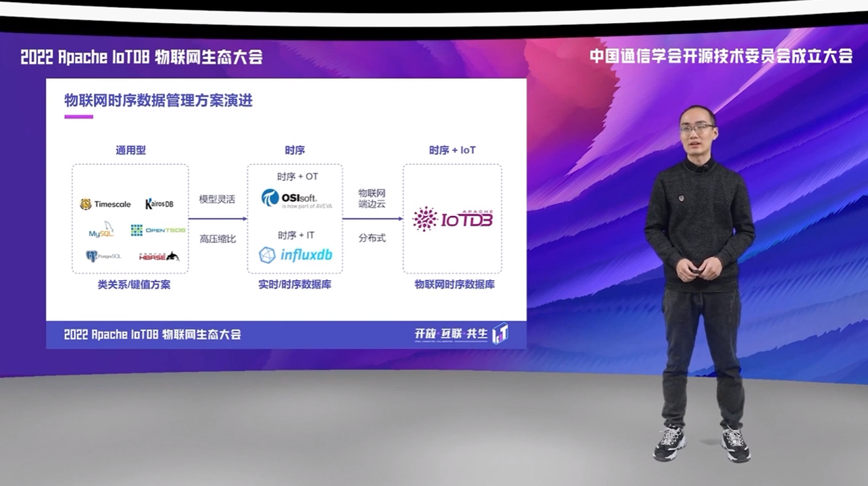Toggle the 时序 category label
This screenshot has height=486, width=868.
294,149
